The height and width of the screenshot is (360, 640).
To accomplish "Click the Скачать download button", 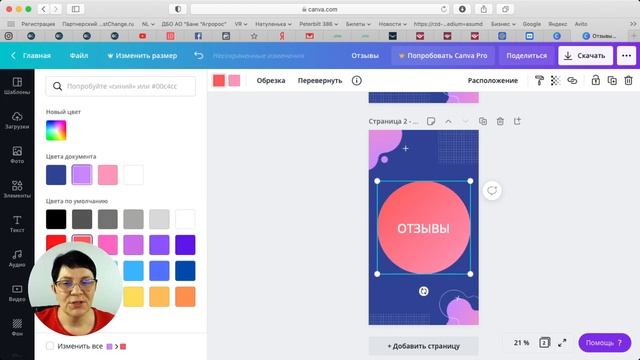I will click(x=585, y=56).
